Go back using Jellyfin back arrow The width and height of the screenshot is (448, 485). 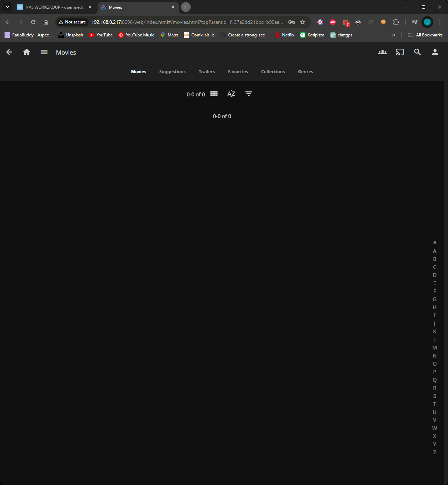9,52
